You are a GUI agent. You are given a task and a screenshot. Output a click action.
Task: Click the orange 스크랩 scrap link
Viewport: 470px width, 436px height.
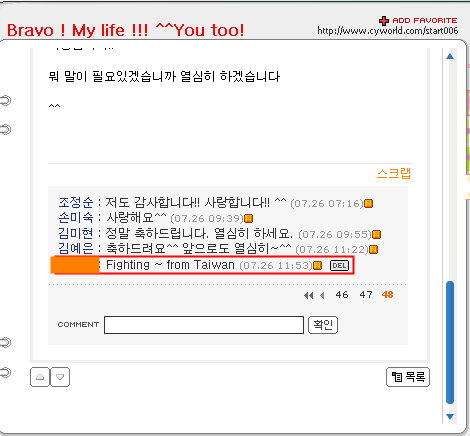click(x=394, y=173)
